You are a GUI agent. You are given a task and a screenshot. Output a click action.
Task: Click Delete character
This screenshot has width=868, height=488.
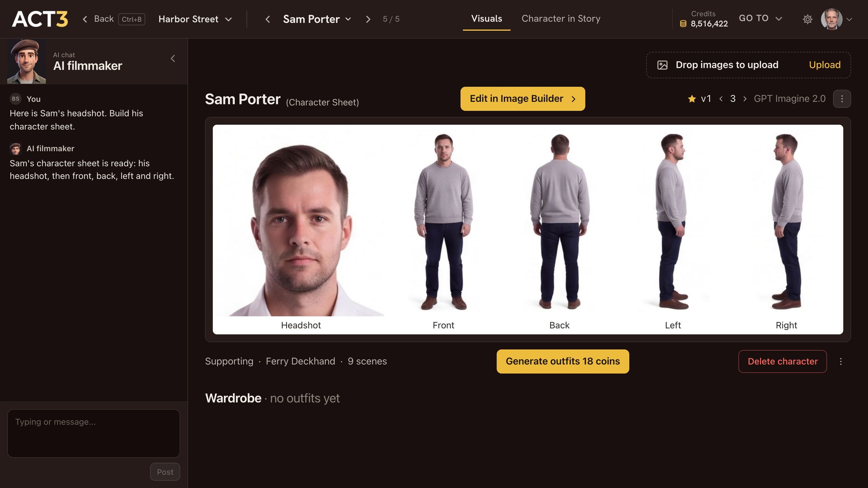(x=782, y=361)
